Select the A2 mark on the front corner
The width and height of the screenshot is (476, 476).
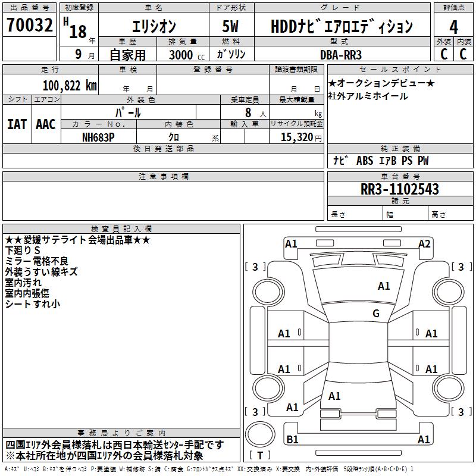point(424,244)
